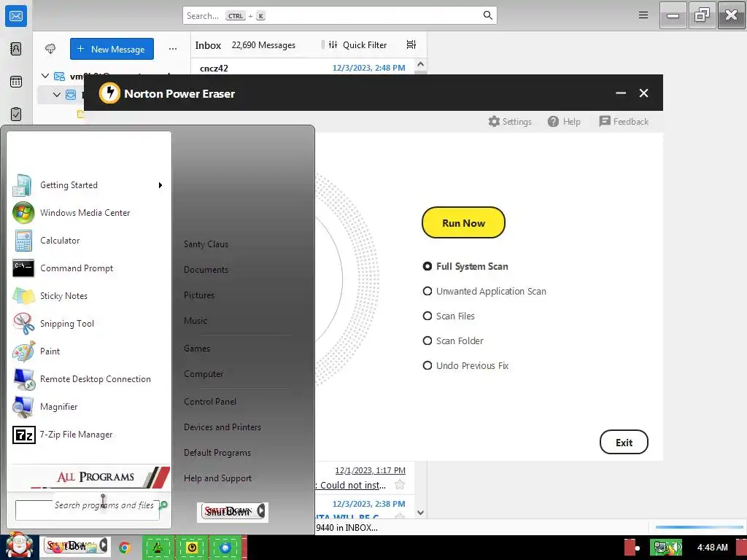
Task: Open the Tasks sidebar icon
Action: pos(16,114)
